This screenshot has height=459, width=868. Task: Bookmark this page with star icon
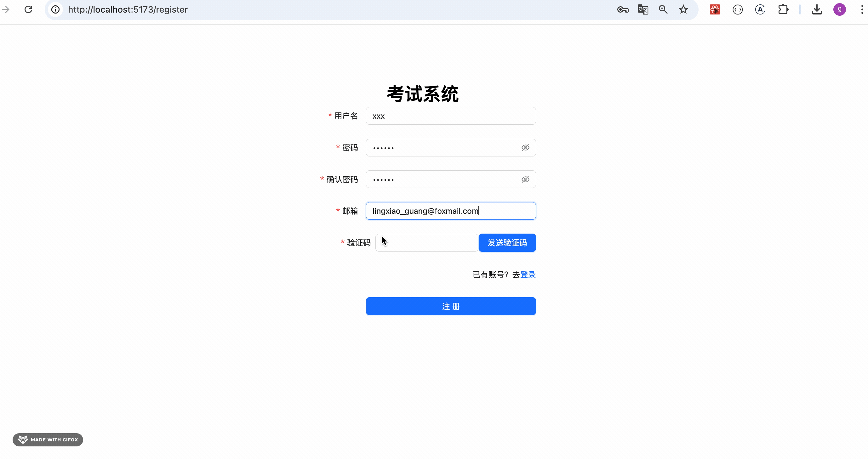coord(683,9)
